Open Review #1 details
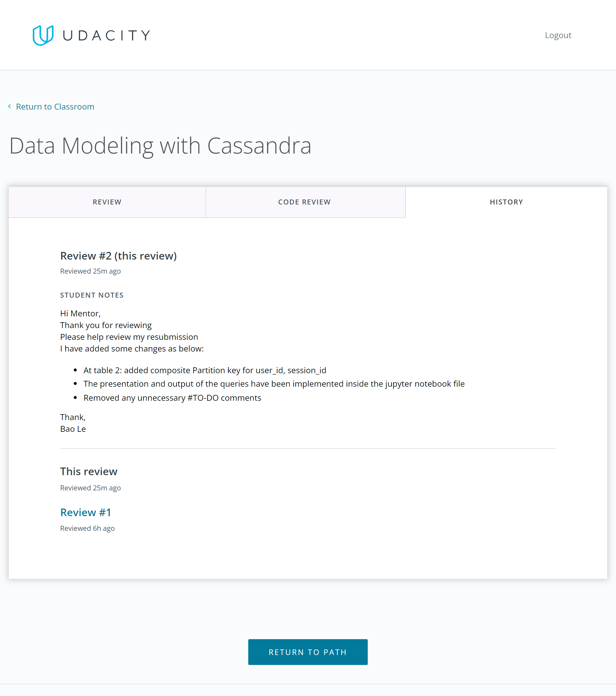The width and height of the screenshot is (616, 696). (85, 512)
